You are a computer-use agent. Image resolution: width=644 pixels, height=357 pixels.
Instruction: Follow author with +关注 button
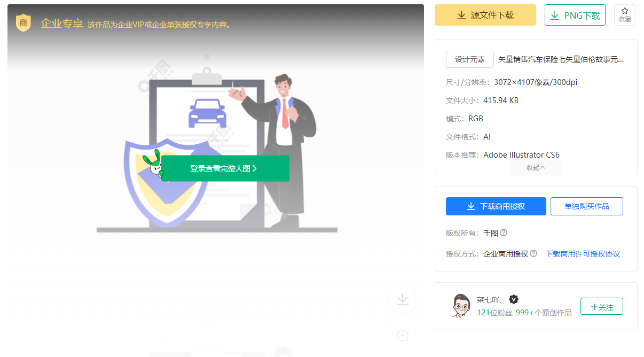coord(601,307)
